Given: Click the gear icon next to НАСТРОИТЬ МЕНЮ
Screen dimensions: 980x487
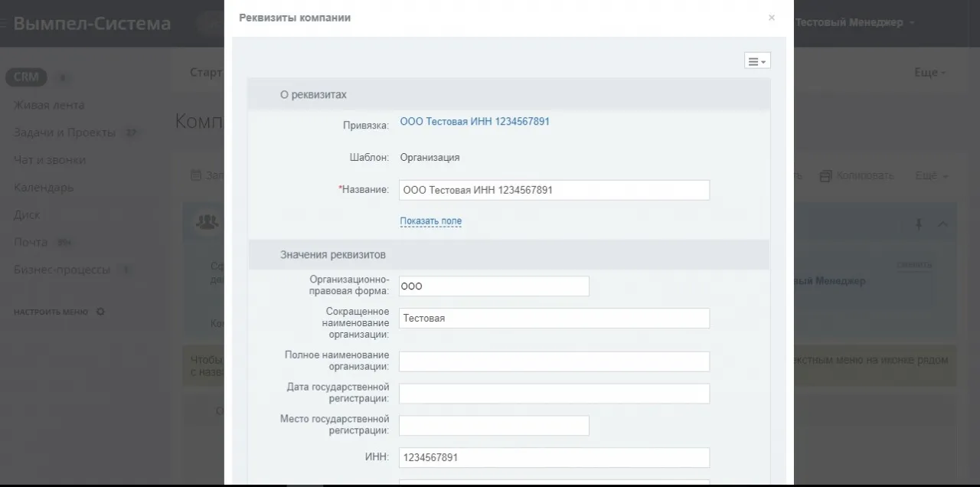Looking at the screenshot, I should click(99, 312).
